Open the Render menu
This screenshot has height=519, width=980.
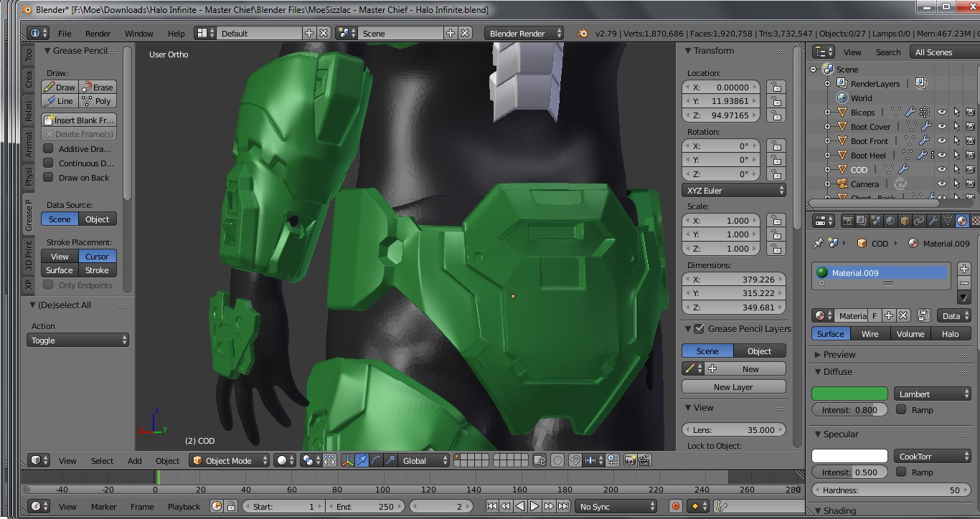98,34
